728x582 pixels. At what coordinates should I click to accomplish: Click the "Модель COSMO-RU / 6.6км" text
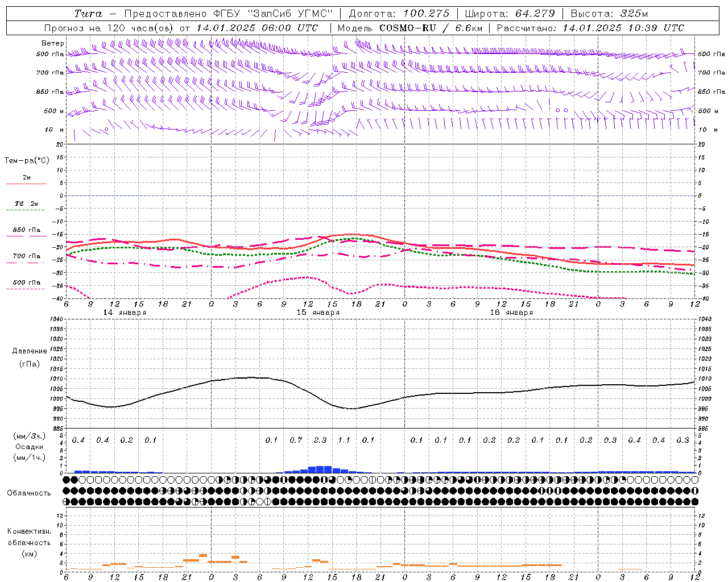pos(410,28)
